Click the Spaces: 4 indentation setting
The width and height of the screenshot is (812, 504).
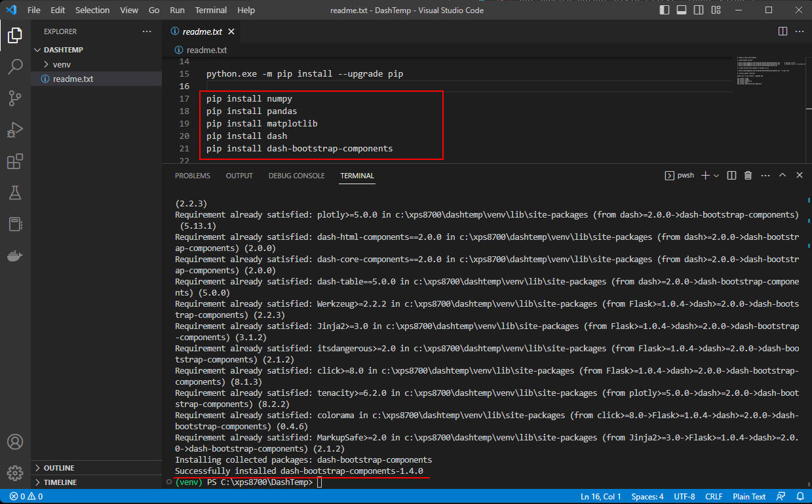[x=647, y=497]
